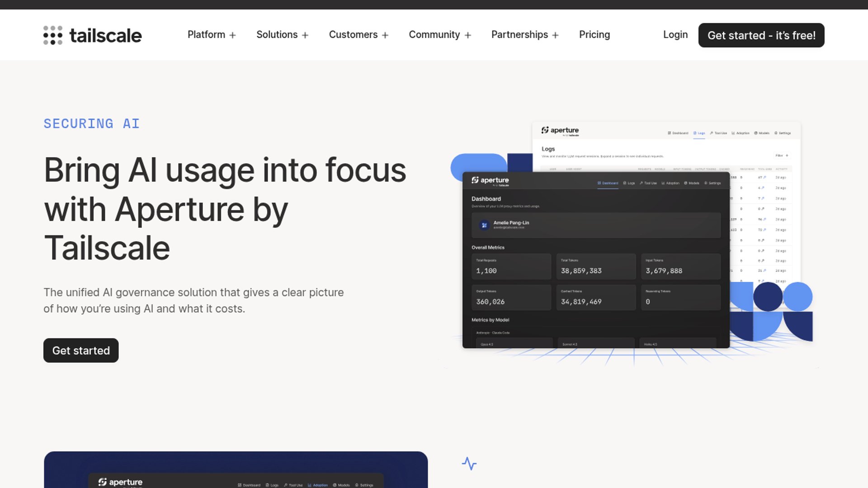The height and width of the screenshot is (488, 868).
Task: Click the Logs tab in light Aperture image
Action: (x=699, y=133)
